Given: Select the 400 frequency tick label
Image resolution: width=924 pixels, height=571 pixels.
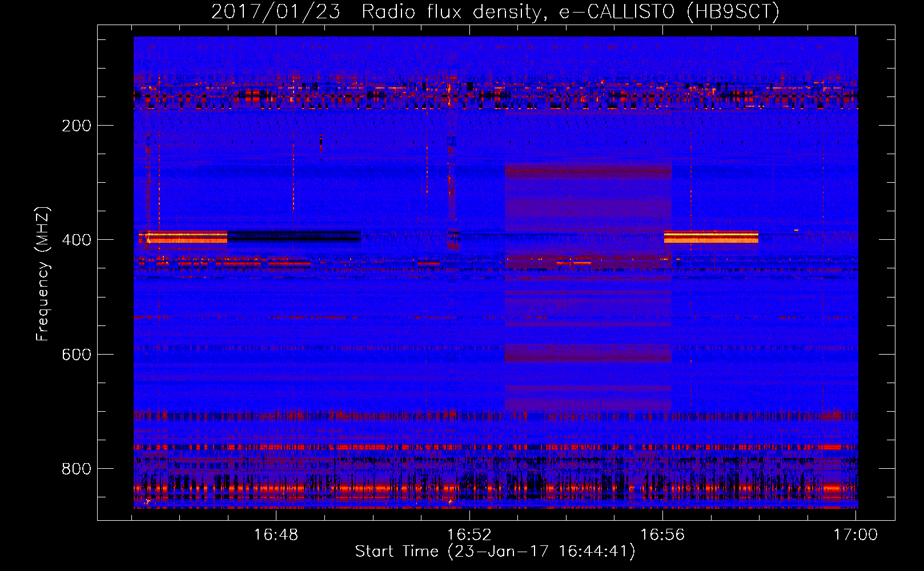Looking at the screenshot, I should point(77,240).
